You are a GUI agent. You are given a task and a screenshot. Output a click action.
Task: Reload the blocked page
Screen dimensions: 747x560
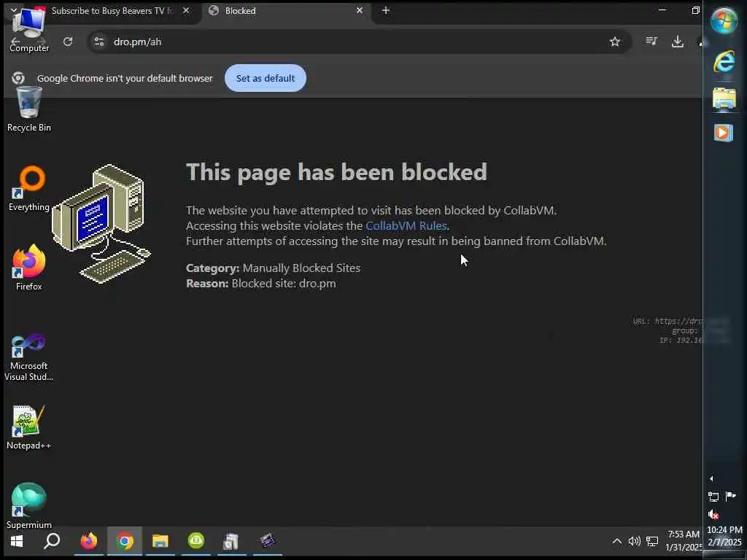[68, 42]
